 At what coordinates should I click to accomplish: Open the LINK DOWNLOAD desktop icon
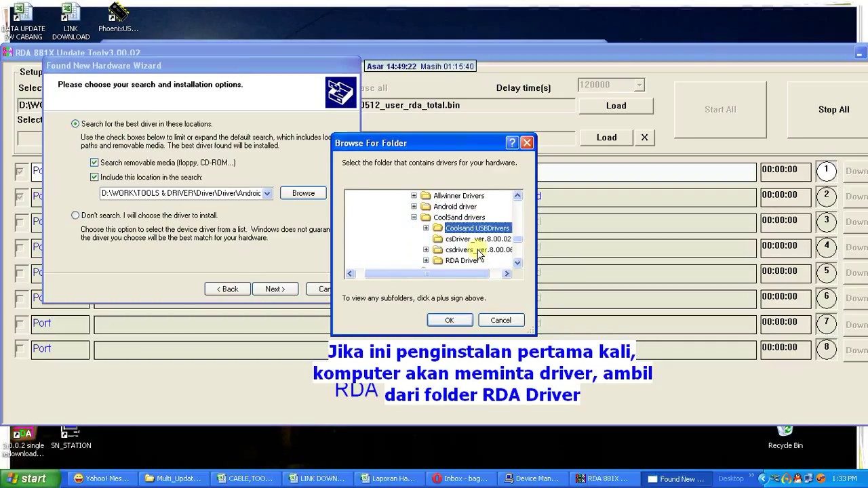(71, 20)
